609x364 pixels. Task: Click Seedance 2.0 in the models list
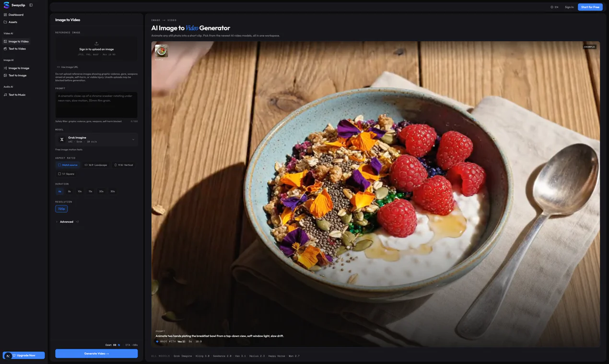click(222, 356)
